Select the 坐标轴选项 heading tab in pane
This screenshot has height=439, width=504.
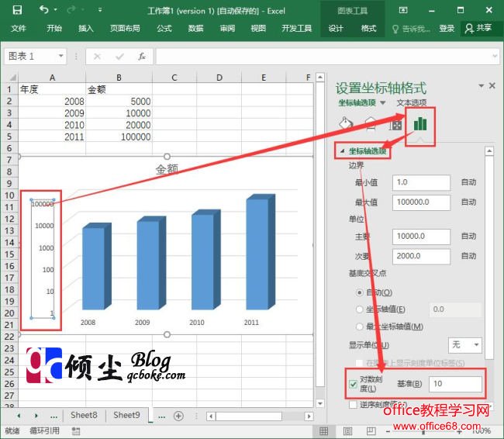tap(357, 102)
